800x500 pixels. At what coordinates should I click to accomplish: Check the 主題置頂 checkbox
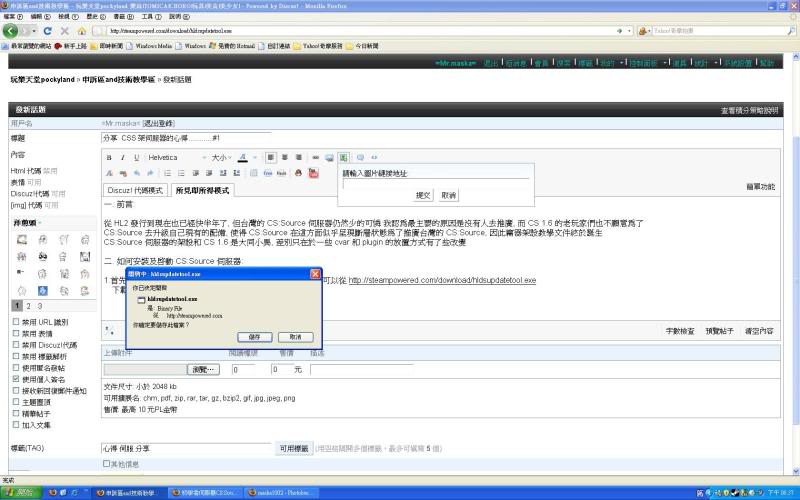point(16,401)
